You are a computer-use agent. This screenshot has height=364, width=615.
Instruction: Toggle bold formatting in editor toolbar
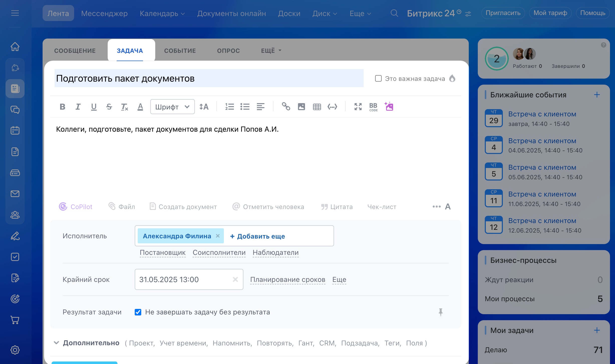pyautogui.click(x=63, y=107)
